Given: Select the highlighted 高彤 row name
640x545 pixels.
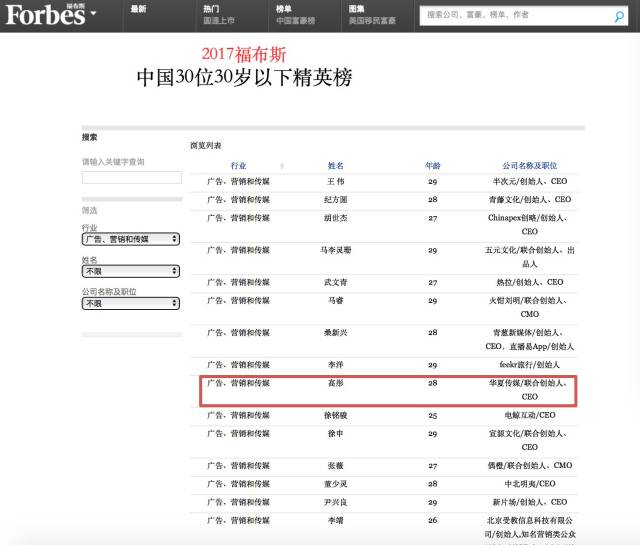Looking at the screenshot, I should tap(335, 383).
